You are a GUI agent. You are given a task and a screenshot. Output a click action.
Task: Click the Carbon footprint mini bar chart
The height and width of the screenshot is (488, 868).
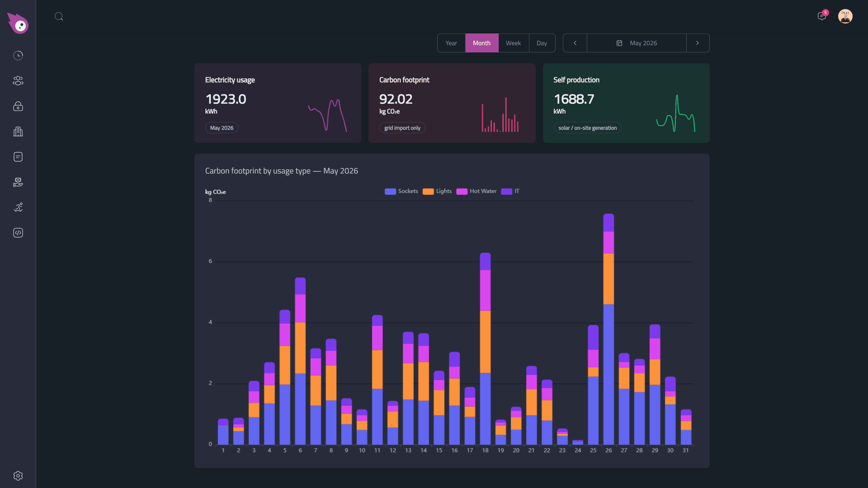[500, 115]
